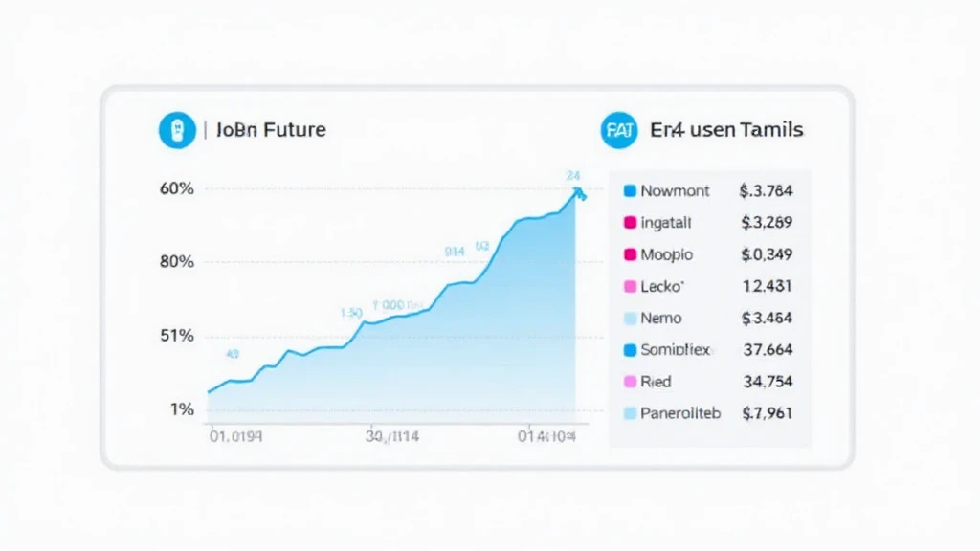Click the blue phone icon beside IoBn Future
The height and width of the screenshot is (551, 980).
[x=176, y=130]
